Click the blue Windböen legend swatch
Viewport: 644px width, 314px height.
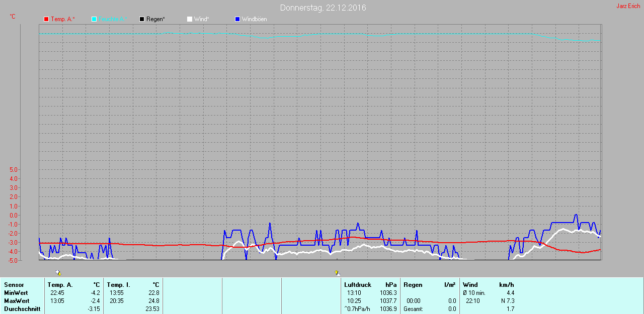237,19
